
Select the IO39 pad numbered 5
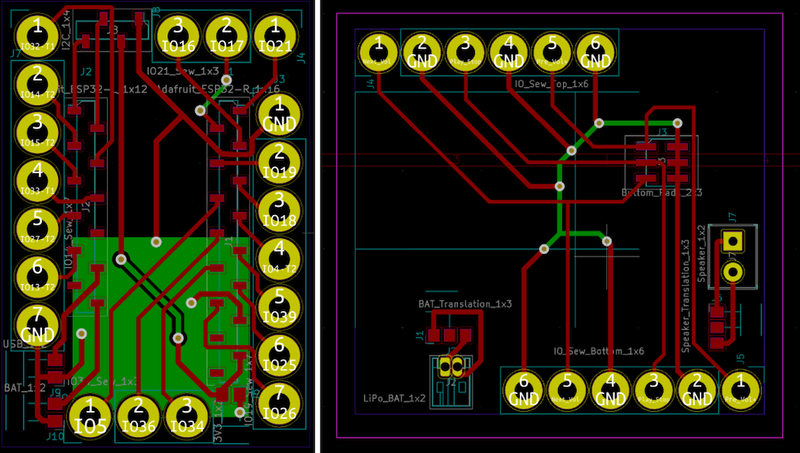point(279,306)
